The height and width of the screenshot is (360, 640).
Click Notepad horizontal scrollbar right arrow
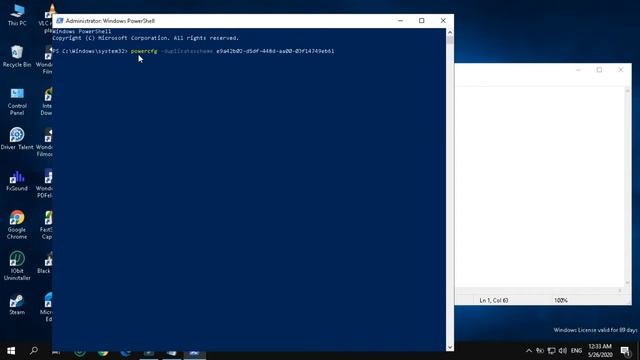pos(620,291)
